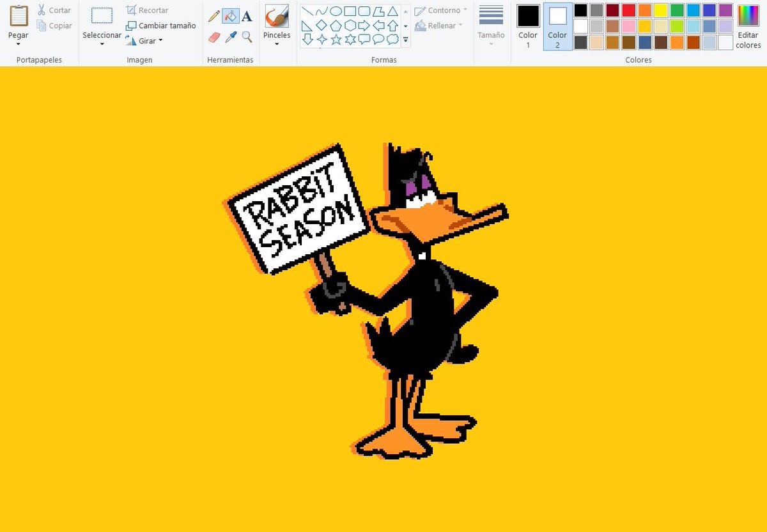Click the Cortar button

(x=54, y=10)
